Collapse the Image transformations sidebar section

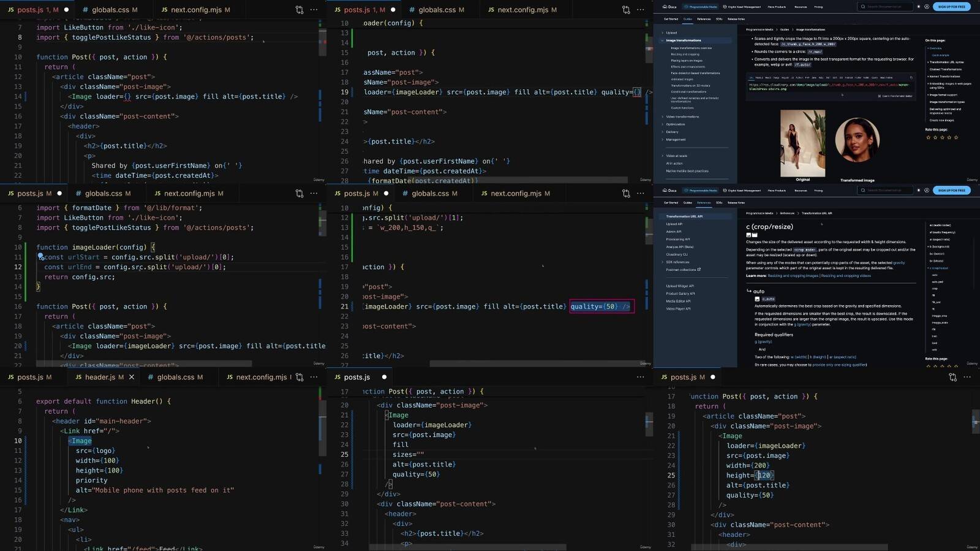[663, 40]
